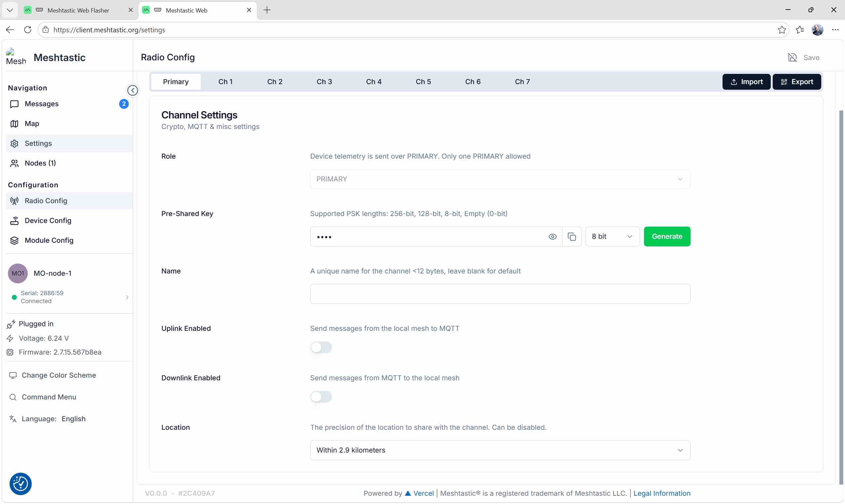Change the Location precision dropdown
Screen dimensions: 845x504
point(500,450)
